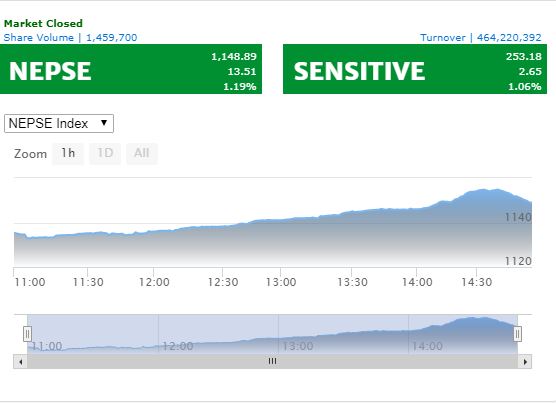The height and width of the screenshot is (403, 556).
Task: Click the 12:00 label in the navigator
Action: tap(178, 346)
